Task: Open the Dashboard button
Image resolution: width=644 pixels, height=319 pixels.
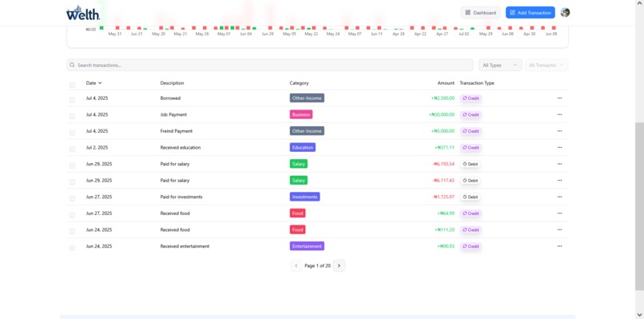Action: point(480,13)
